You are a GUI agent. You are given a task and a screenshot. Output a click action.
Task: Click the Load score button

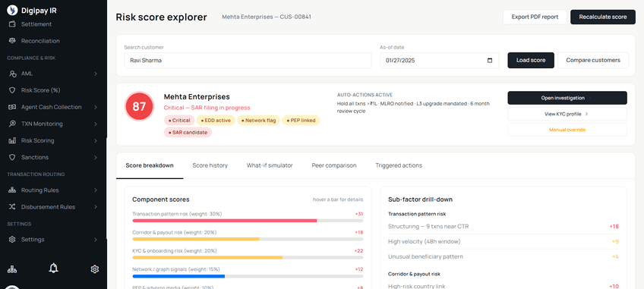click(x=531, y=61)
